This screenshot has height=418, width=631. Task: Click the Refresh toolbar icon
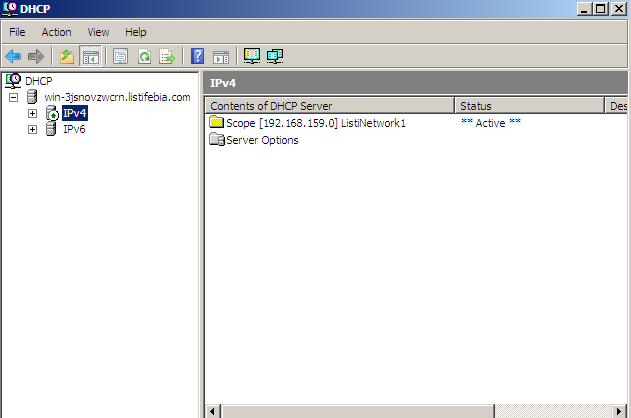click(144, 56)
